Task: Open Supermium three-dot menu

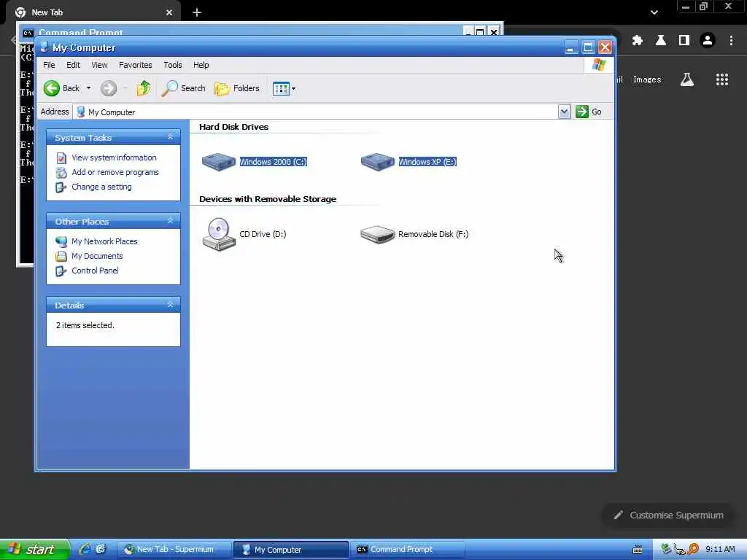Action: point(731,41)
